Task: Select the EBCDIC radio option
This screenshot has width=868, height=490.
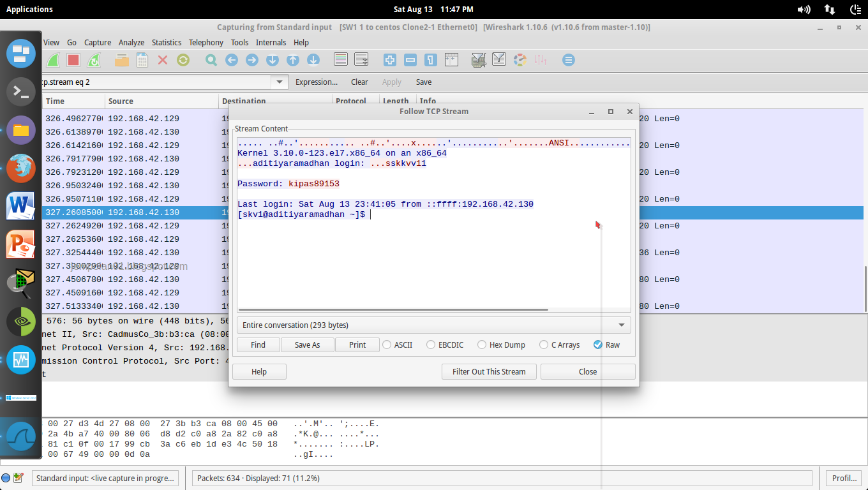Action: point(445,345)
